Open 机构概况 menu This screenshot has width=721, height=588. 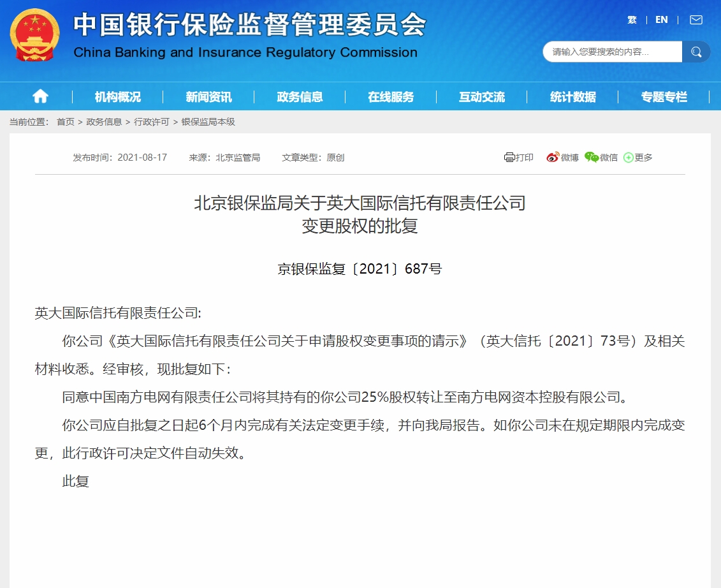click(x=118, y=97)
